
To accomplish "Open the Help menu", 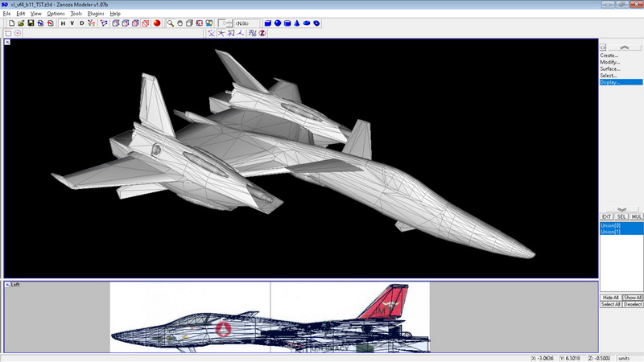I will 115,14.
